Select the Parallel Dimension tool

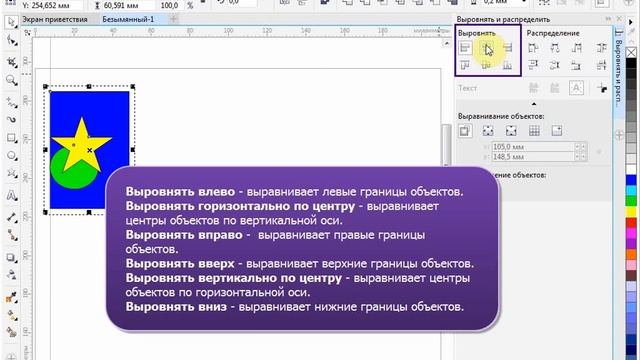pos(11,217)
